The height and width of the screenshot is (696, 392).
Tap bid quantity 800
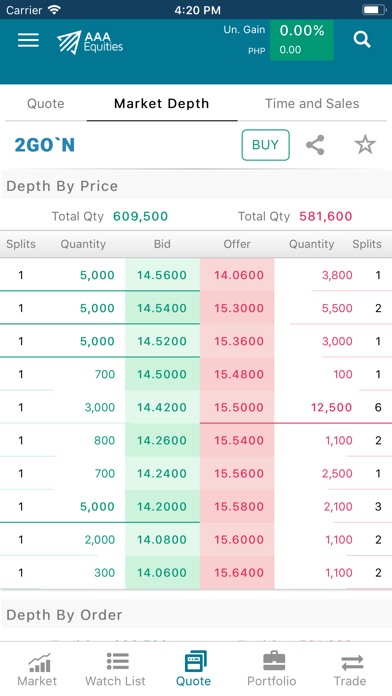[104, 440]
